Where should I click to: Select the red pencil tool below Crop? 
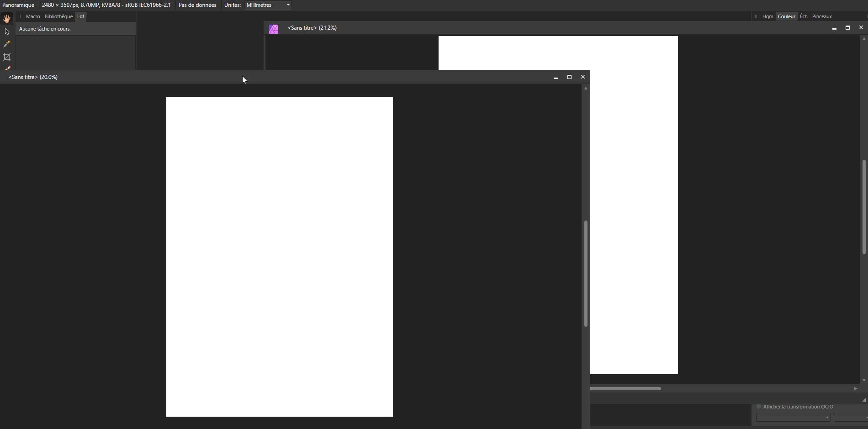[7, 68]
